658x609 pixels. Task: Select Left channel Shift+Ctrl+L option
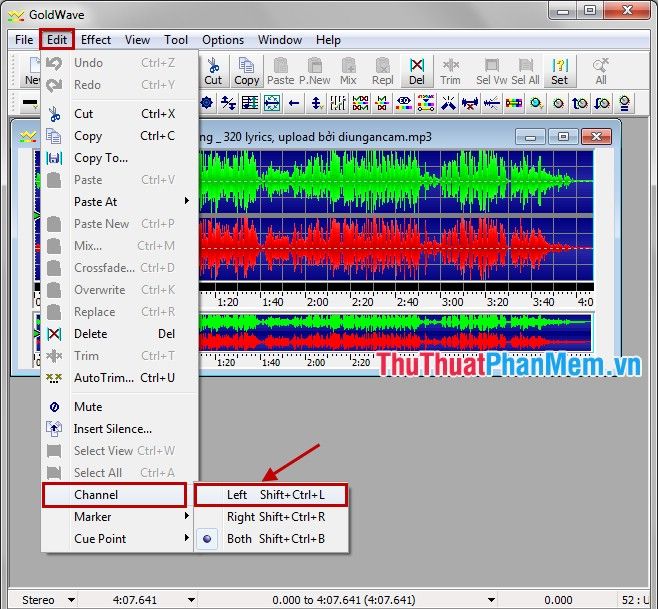[x=271, y=495]
